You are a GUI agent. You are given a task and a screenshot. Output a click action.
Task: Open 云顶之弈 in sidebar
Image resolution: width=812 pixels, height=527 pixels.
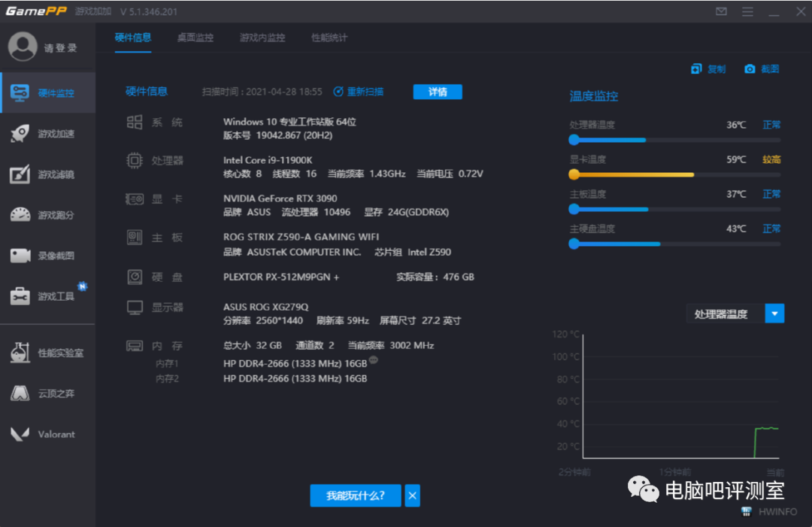pyautogui.click(x=47, y=393)
